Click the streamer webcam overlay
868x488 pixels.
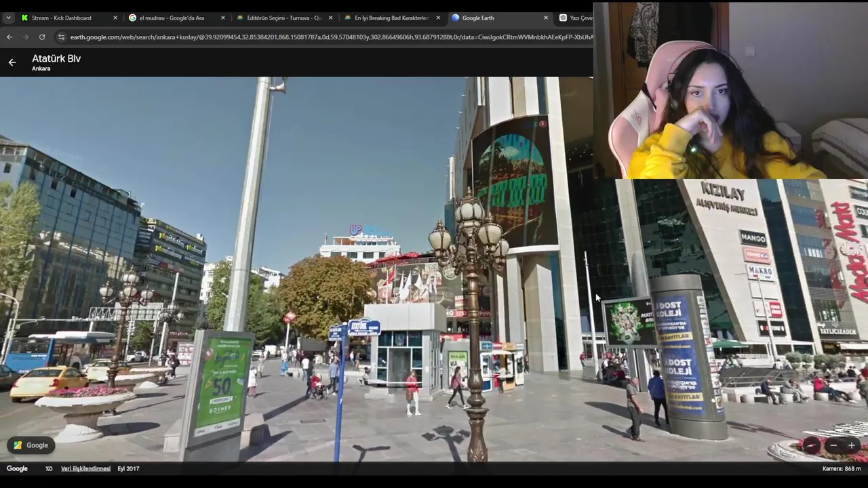coord(730,90)
